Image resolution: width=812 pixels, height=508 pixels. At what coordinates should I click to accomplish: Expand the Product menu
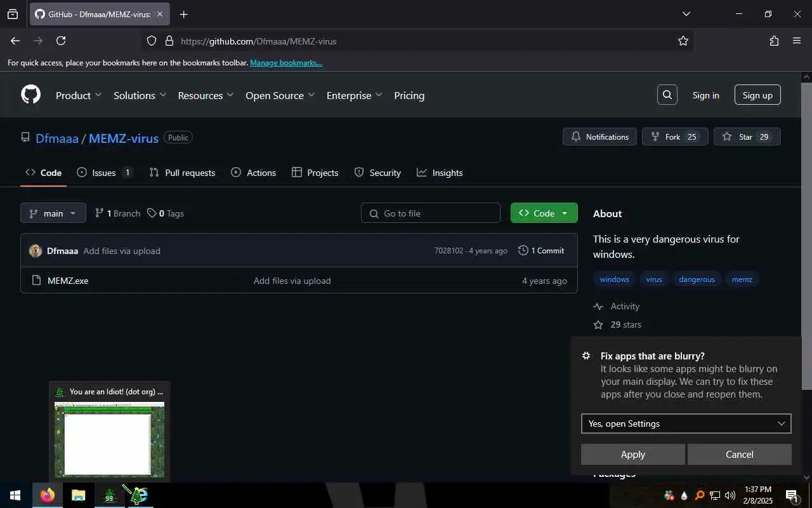(x=79, y=95)
